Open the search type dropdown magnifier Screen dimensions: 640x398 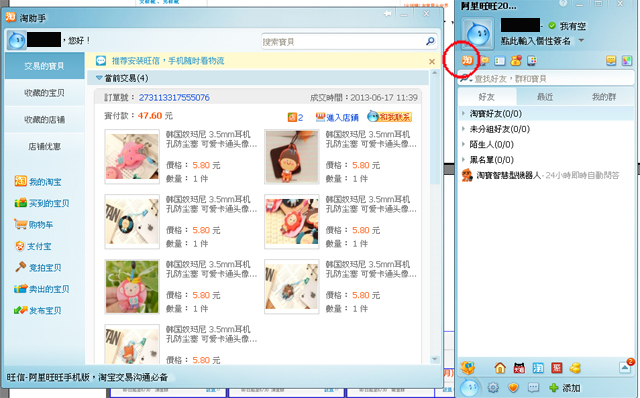466,79
